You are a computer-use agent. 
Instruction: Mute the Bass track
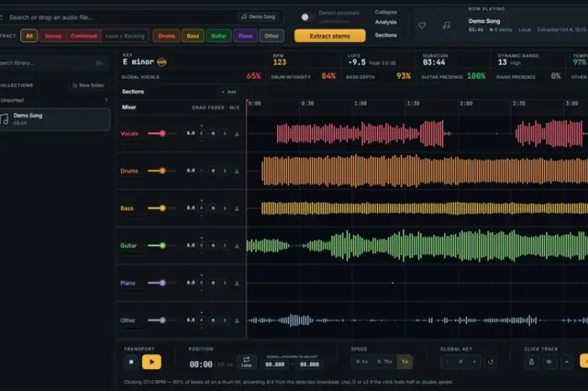(x=213, y=209)
